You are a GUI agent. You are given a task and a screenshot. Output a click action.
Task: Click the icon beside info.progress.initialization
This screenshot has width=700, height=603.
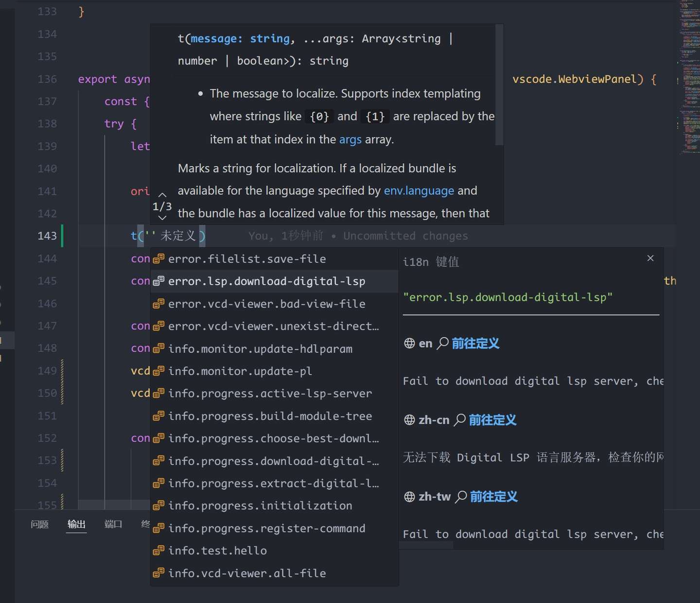(x=158, y=505)
